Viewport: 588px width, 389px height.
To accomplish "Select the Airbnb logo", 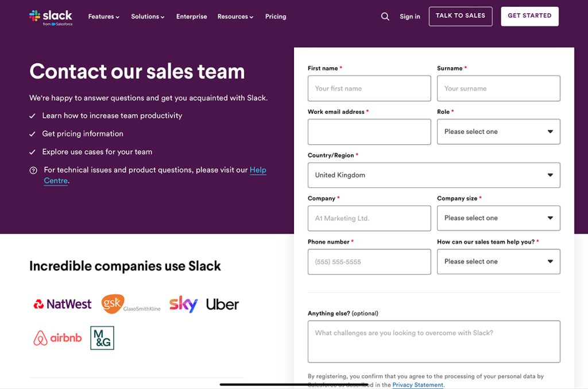I will (57, 338).
